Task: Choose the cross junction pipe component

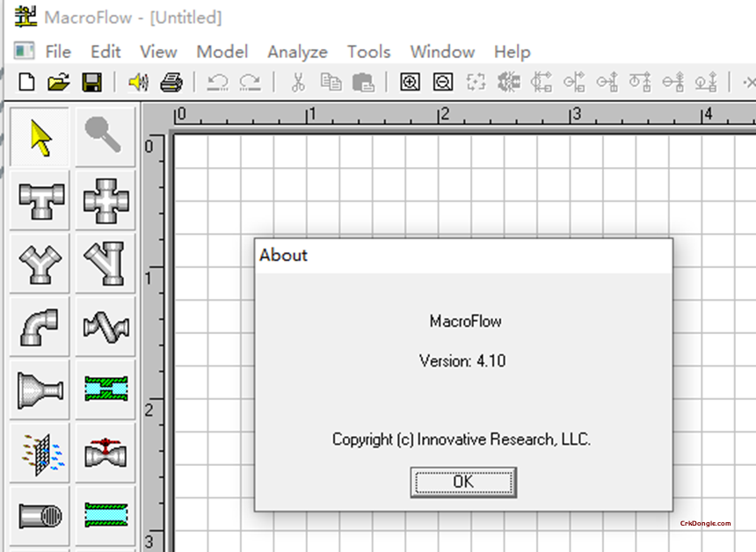Action: click(x=105, y=201)
